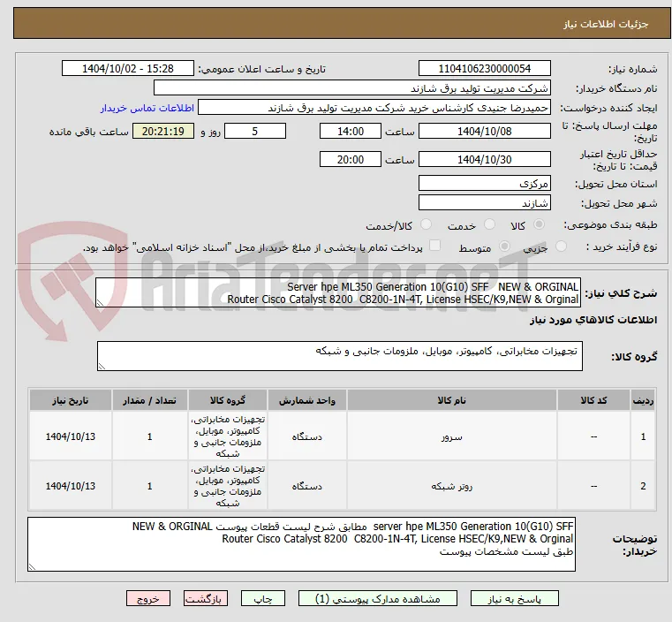Viewport: 672px width, 622px height.
Task: Click the تعداد / مقدار column header
Action: [x=149, y=400]
